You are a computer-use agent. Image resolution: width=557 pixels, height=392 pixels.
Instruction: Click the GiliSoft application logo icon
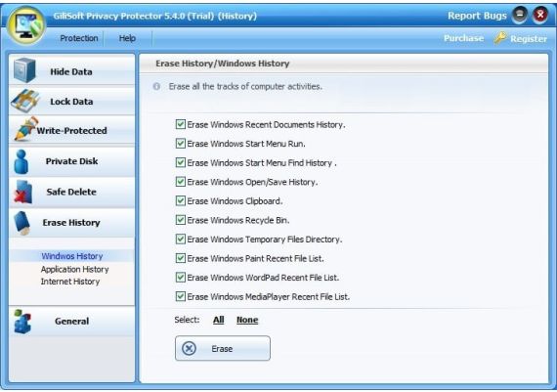tap(26, 25)
